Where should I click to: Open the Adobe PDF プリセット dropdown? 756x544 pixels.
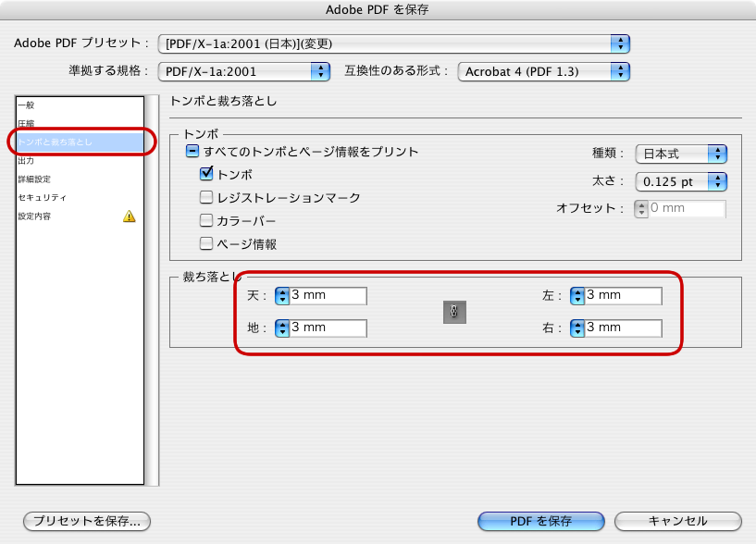point(394,43)
